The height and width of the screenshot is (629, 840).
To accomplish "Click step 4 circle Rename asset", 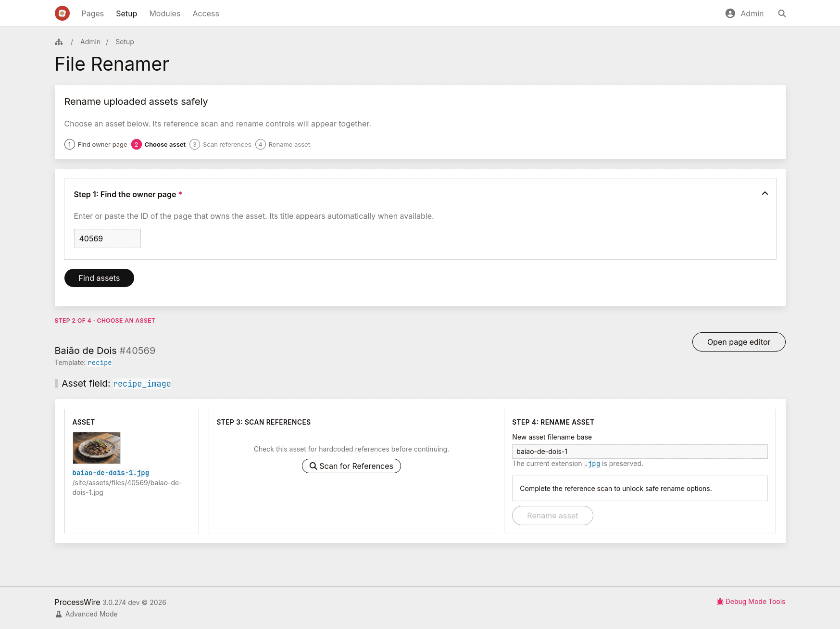I will coord(261,144).
